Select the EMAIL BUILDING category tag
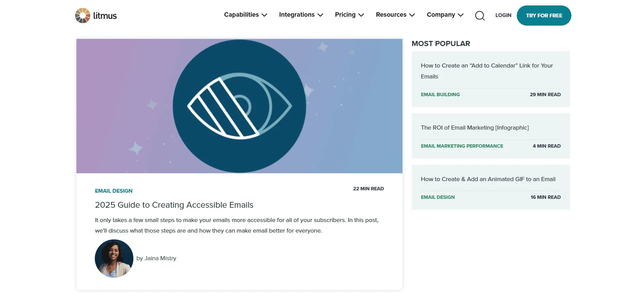 coord(440,94)
